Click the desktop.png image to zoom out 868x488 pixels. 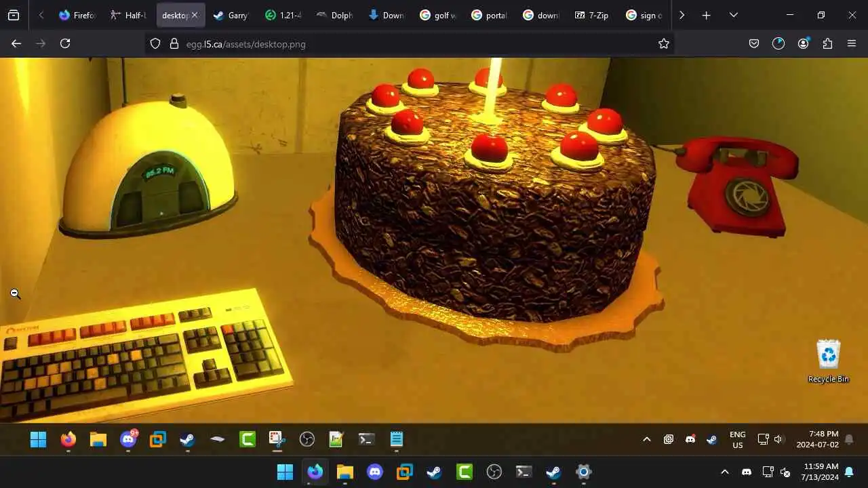coord(434,256)
